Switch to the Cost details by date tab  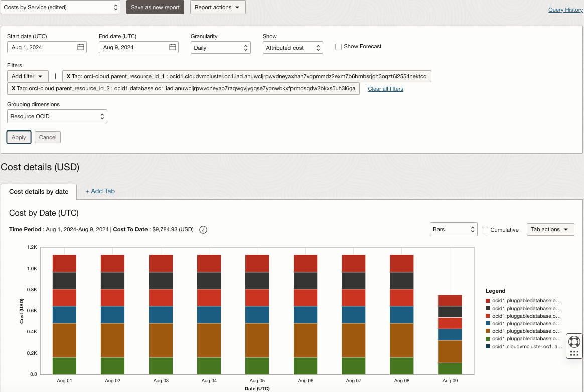[x=38, y=192]
